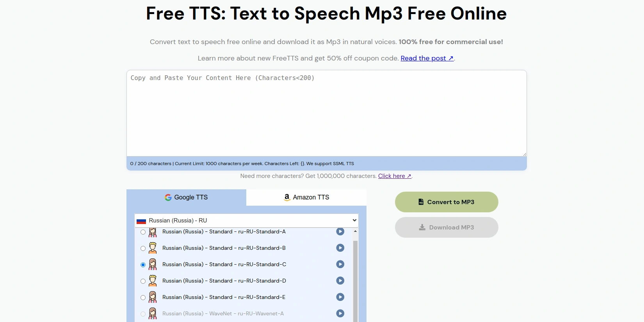Viewport: 644px width, 322px height.
Task: Click the male avatar for ru-RU-Standard-D
Action: click(153, 281)
